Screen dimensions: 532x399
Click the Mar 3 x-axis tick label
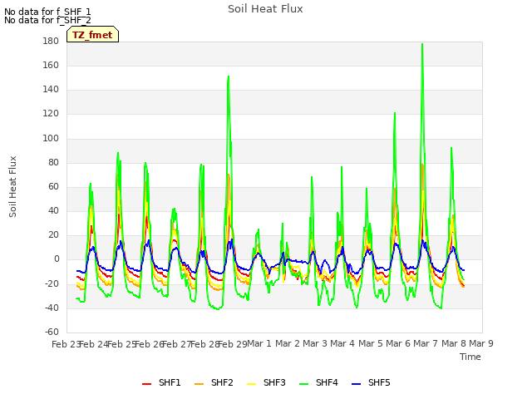click(x=315, y=343)
